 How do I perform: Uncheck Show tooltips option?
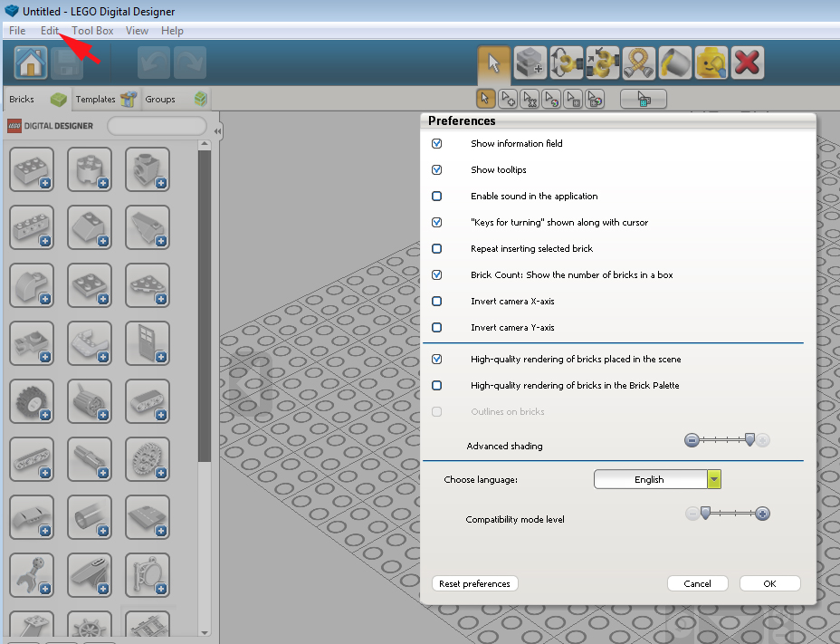coord(436,170)
